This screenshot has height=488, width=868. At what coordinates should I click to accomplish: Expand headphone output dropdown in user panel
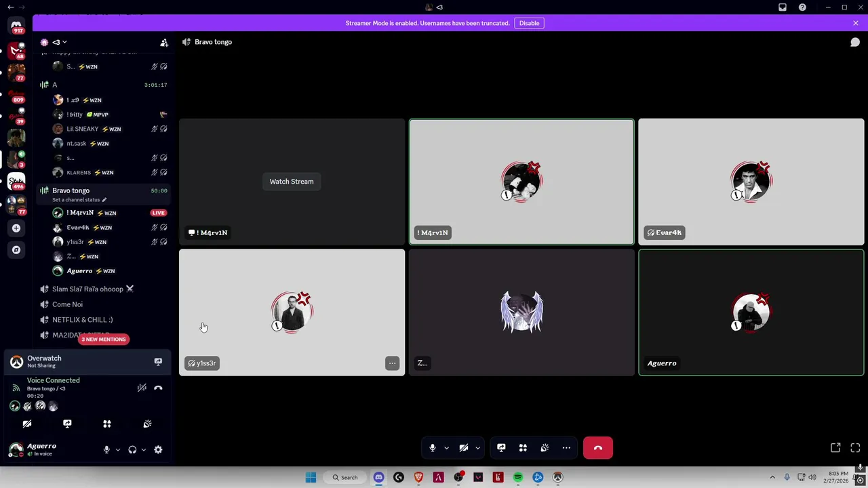[143, 449]
